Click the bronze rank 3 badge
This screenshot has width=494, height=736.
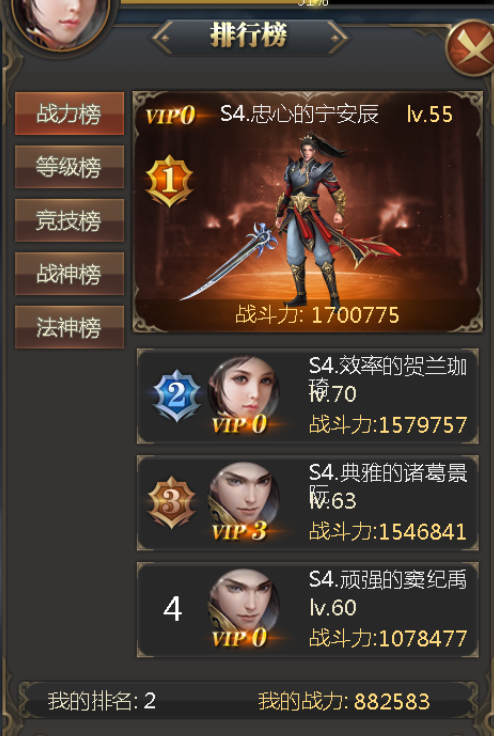(x=171, y=502)
